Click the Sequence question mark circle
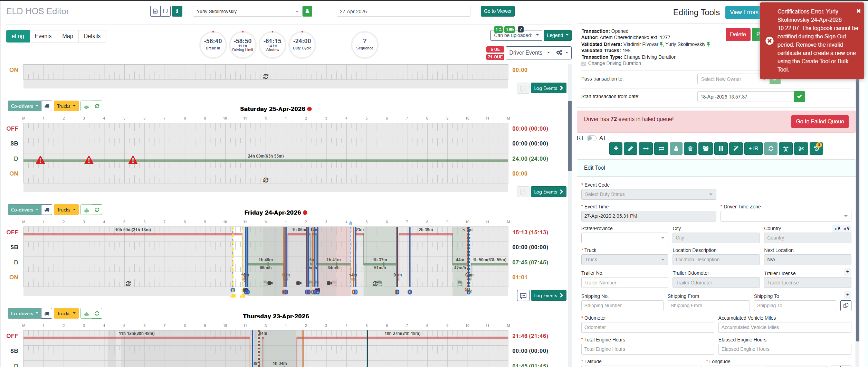Image resolution: width=868 pixels, height=367 pixels. (365, 45)
